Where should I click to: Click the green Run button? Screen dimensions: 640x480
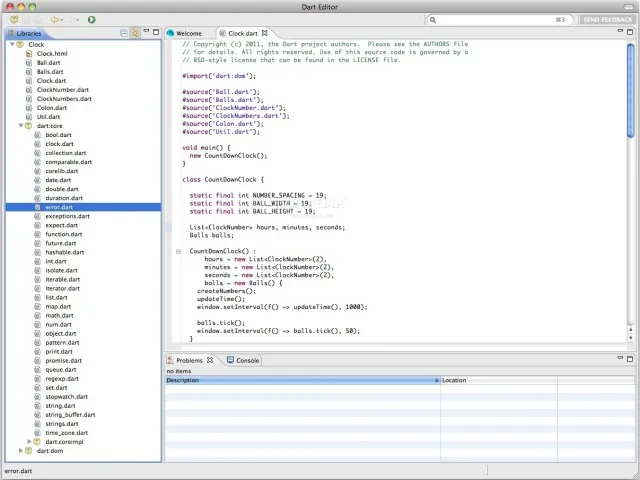point(91,20)
